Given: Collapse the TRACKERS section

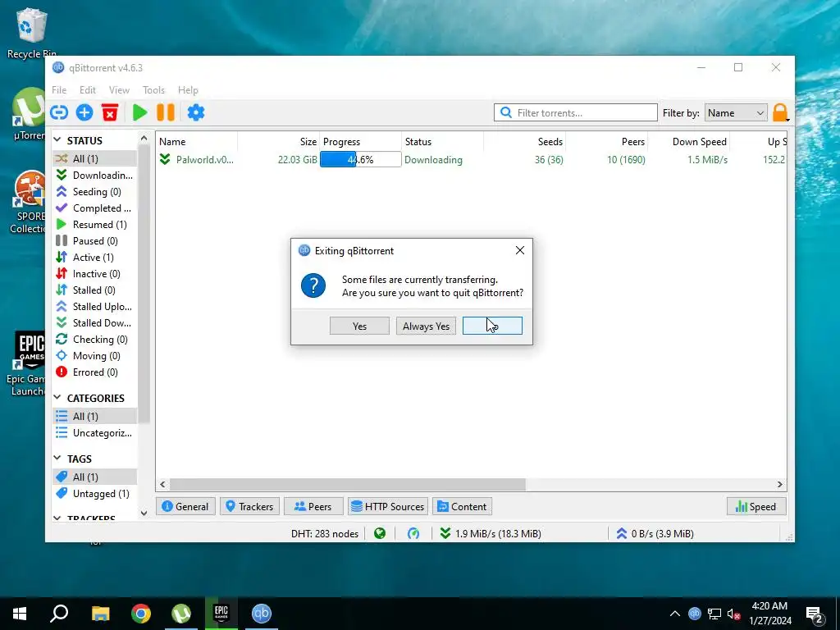Looking at the screenshot, I should pyautogui.click(x=57, y=518).
